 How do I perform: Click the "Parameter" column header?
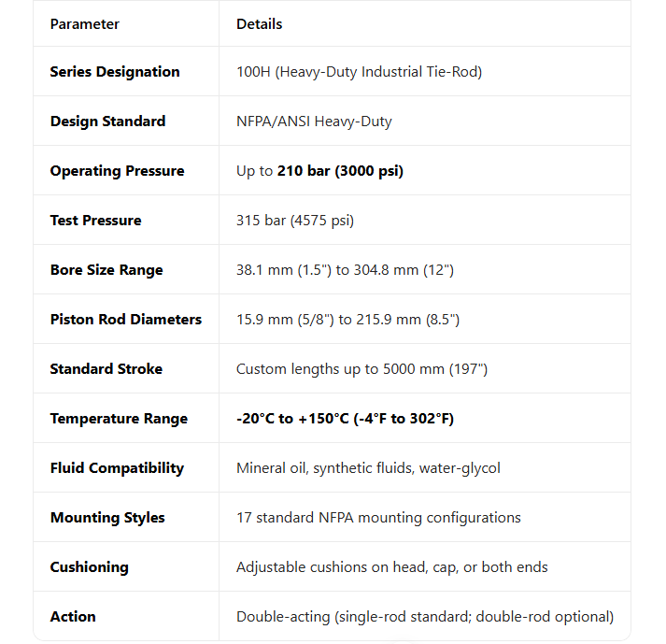(x=85, y=23)
